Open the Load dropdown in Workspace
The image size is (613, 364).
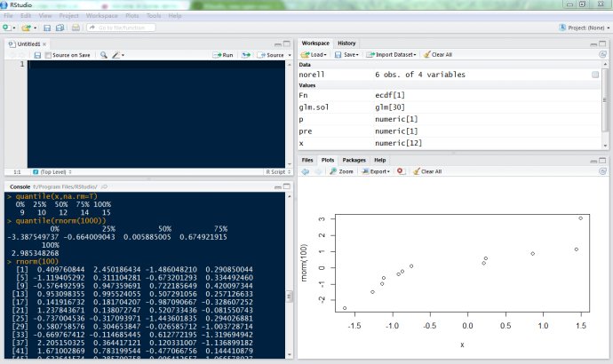tap(314, 55)
